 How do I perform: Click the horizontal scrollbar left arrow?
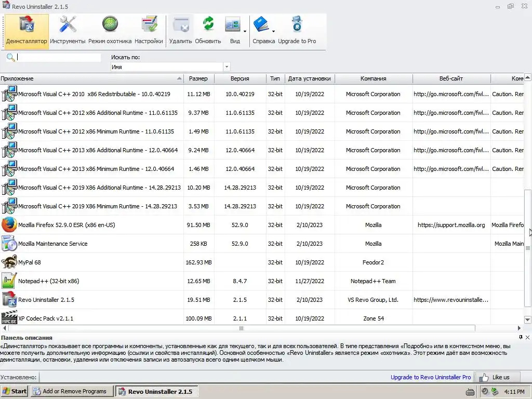[x=4, y=328]
